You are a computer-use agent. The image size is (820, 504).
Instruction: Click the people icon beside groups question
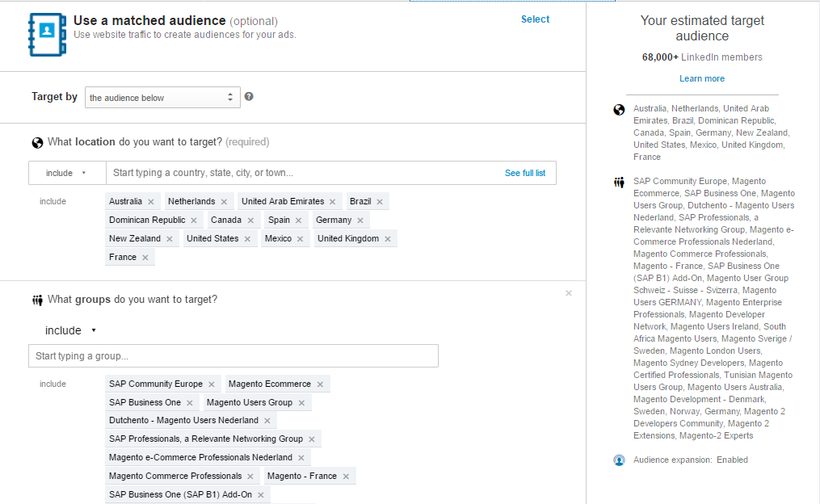click(x=37, y=300)
